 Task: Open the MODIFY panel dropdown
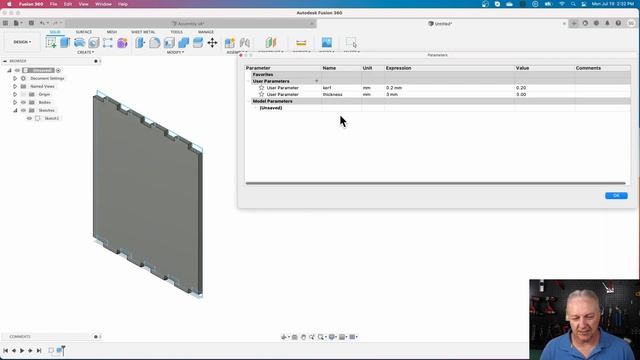(x=175, y=52)
